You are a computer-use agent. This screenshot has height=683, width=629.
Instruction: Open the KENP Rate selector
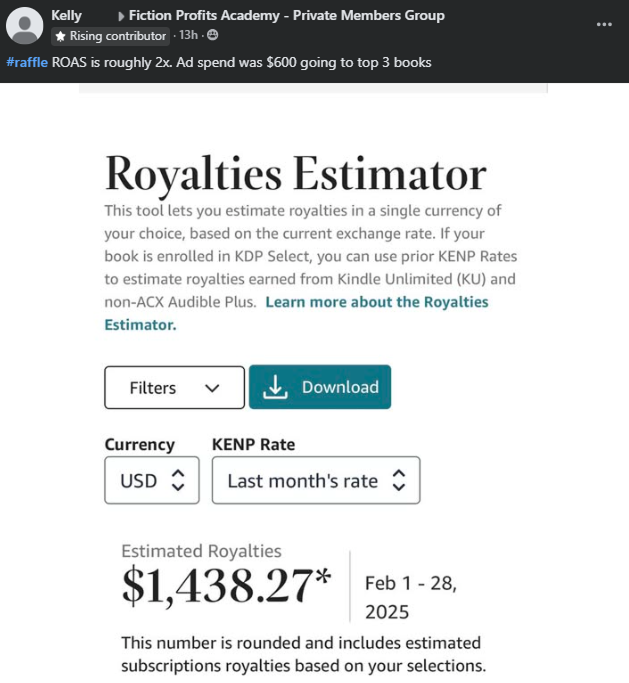tap(316, 480)
